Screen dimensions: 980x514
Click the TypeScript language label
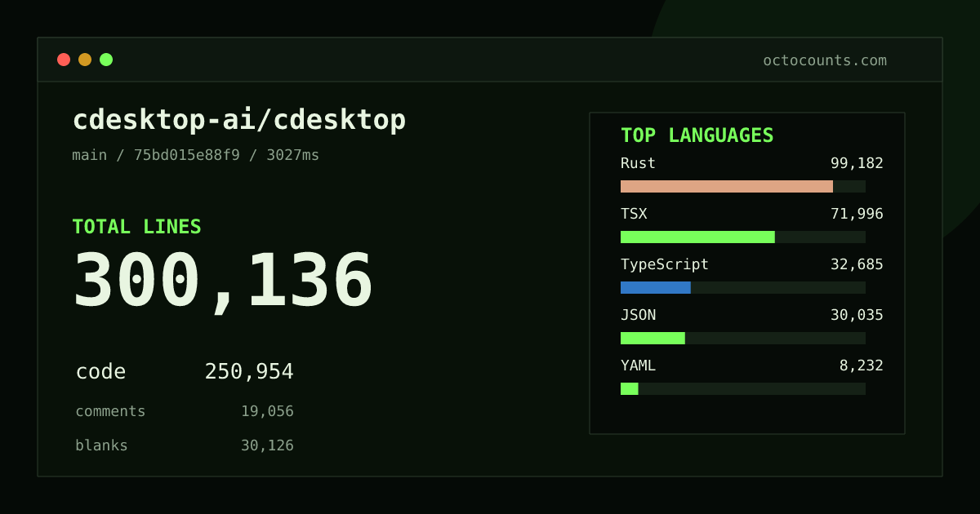665,264
